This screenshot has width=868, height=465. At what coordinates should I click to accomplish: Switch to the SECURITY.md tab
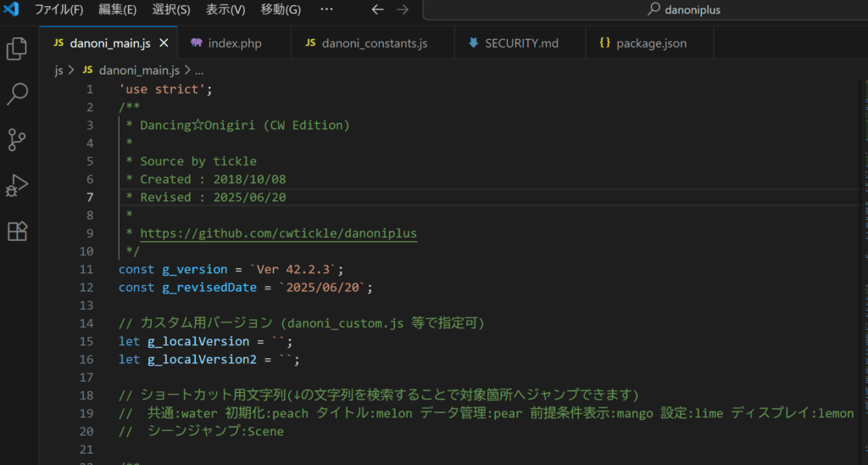pos(521,42)
